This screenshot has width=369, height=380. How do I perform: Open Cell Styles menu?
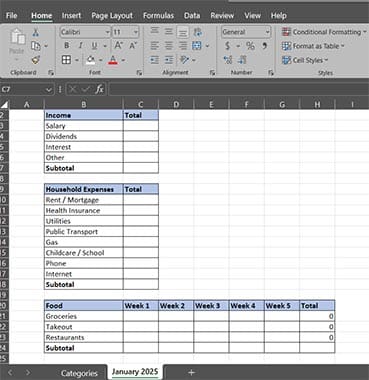pyautogui.click(x=305, y=60)
